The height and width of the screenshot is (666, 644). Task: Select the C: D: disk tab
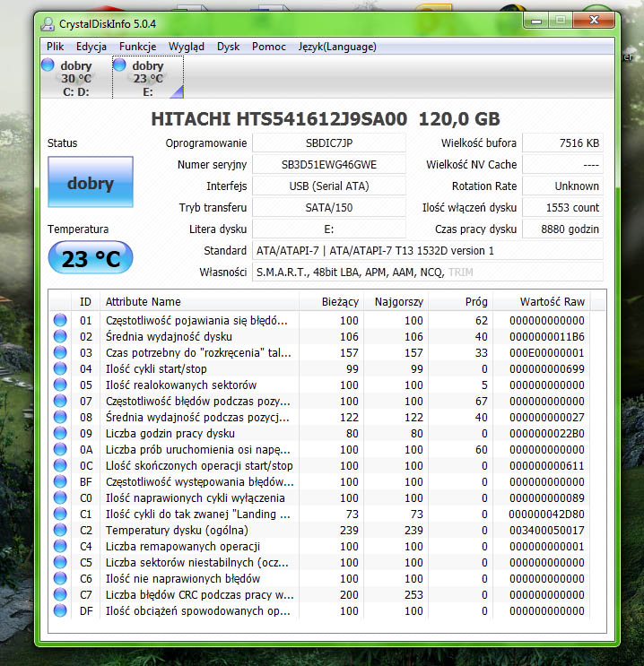click(x=76, y=78)
